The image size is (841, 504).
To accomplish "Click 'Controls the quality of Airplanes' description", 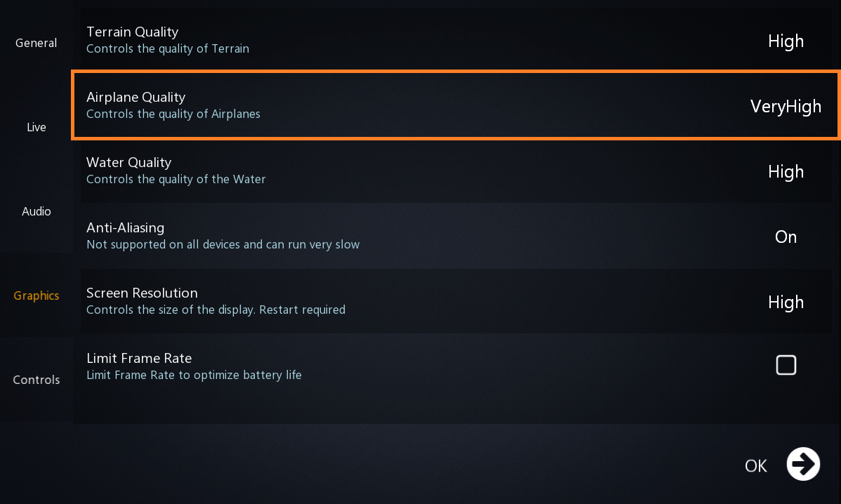I will click(173, 114).
